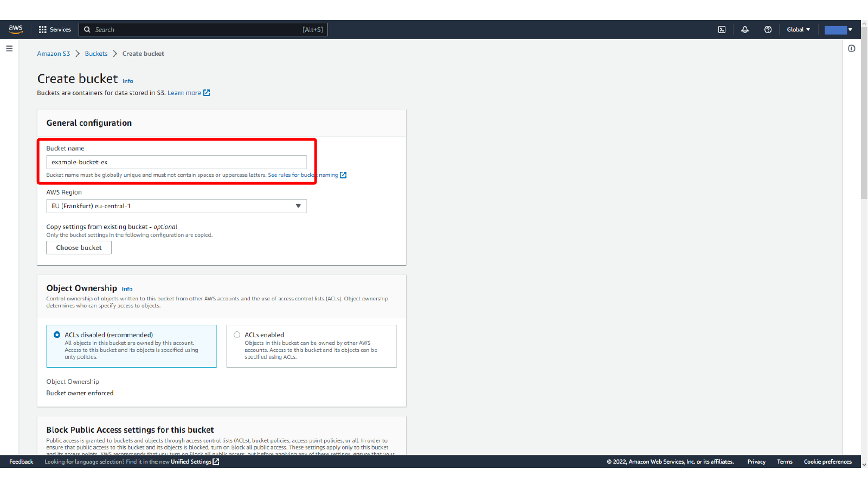Click the Bucket owner enforced text
This screenshot has width=868, height=488.
80,393
